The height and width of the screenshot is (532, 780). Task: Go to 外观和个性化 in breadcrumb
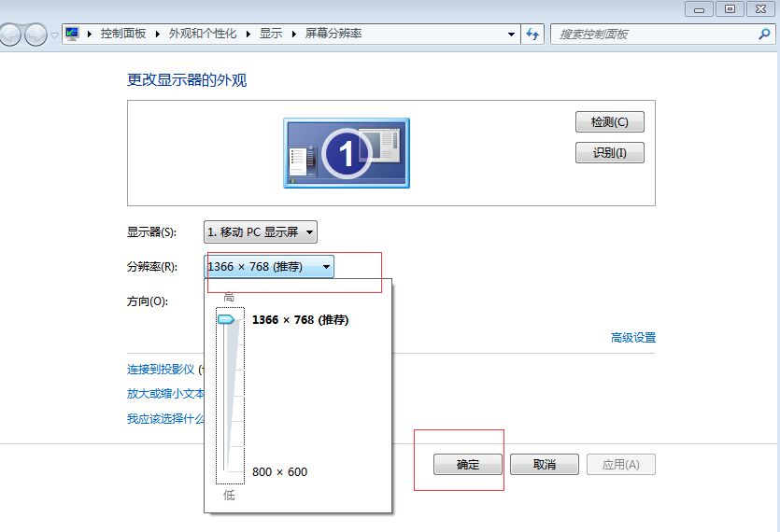click(x=203, y=34)
